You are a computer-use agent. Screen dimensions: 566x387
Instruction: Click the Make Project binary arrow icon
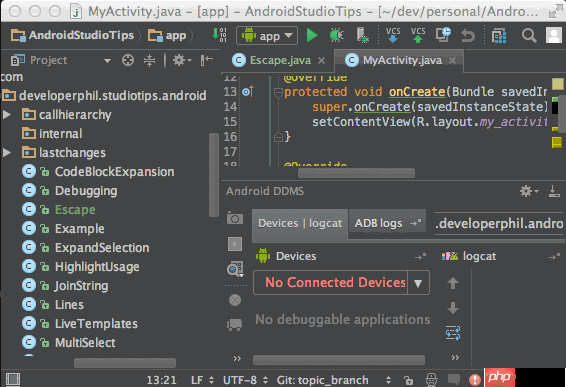219,35
